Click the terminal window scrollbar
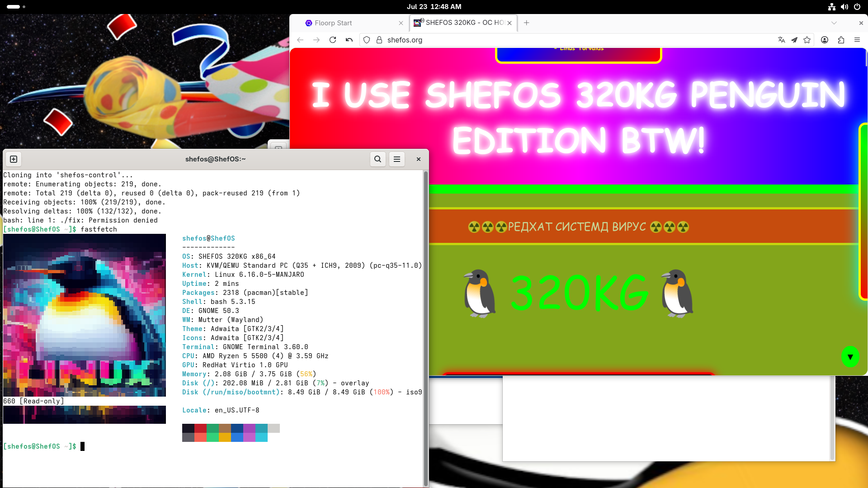This screenshot has height=488, width=868. (425, 329)
